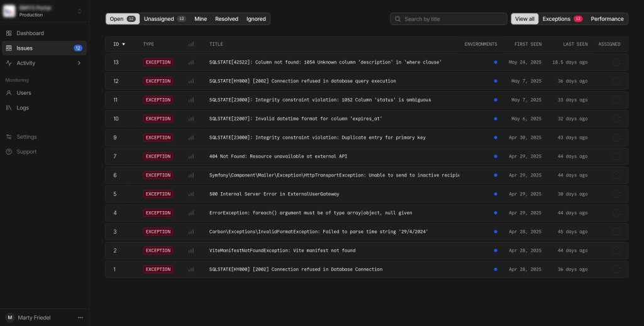This screenshot has width=644, height=326.
Task: Click the search magnifier icon
Action: click(x=397, y=19)
